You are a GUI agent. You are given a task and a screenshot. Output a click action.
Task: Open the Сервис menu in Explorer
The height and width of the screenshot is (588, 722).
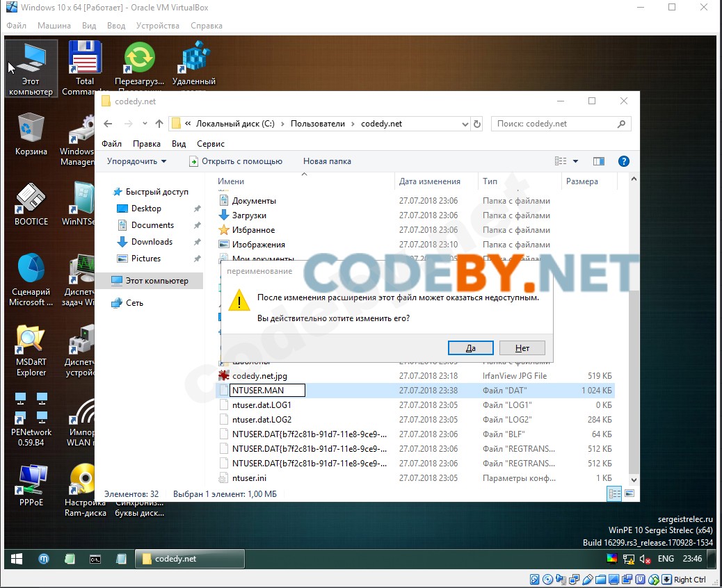[211, 144]
